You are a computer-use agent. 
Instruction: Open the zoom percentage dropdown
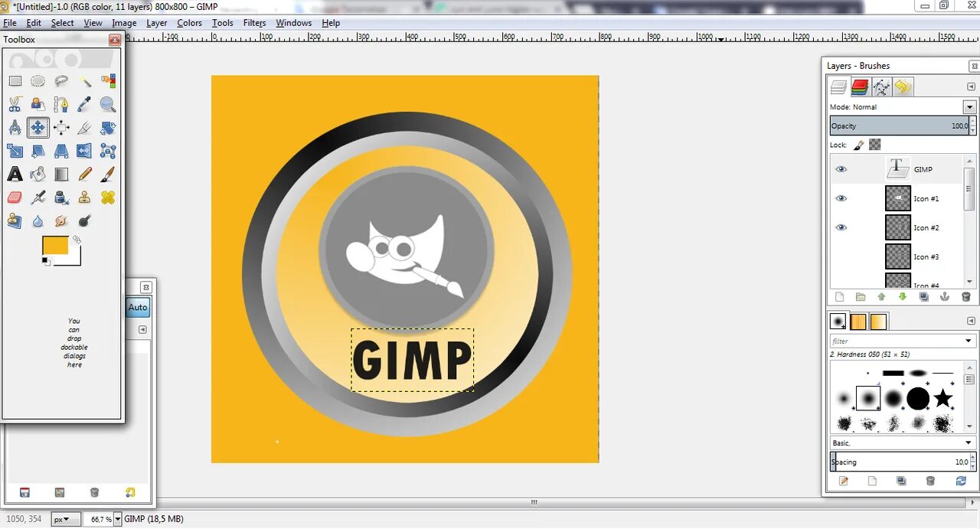tap(118, 519)
